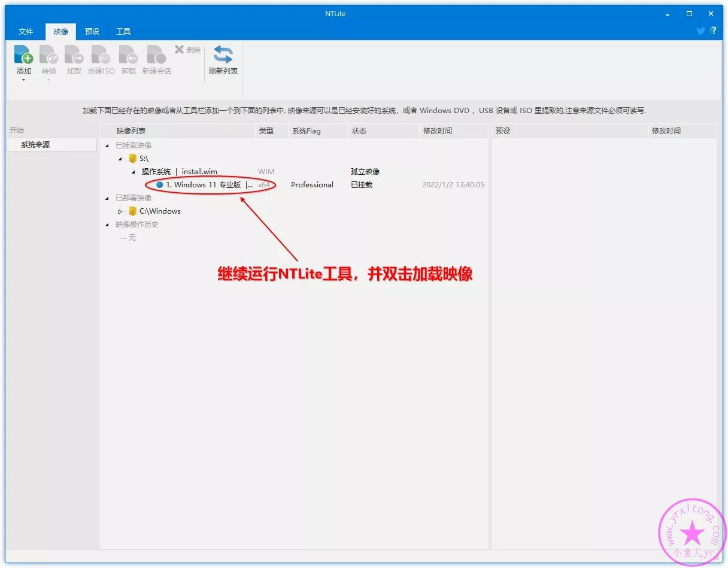
Task: Click the 加载 (Load) toolbar icon
Action: [x=74, y=55]
